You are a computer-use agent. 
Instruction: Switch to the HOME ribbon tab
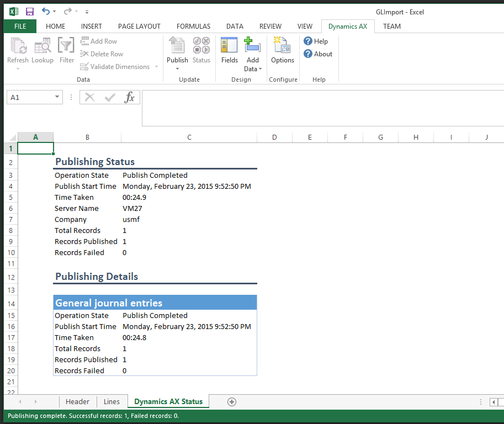[55, 26]
